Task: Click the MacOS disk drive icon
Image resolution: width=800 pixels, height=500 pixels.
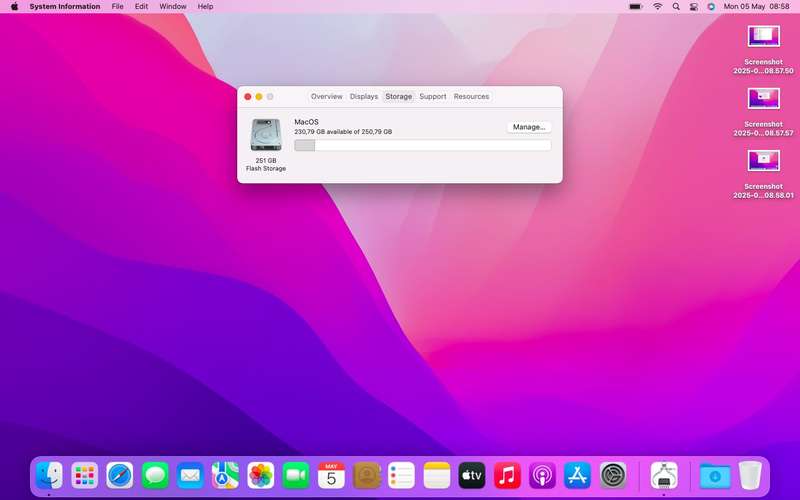Action: pyautogui.click(x=266, y=135)
